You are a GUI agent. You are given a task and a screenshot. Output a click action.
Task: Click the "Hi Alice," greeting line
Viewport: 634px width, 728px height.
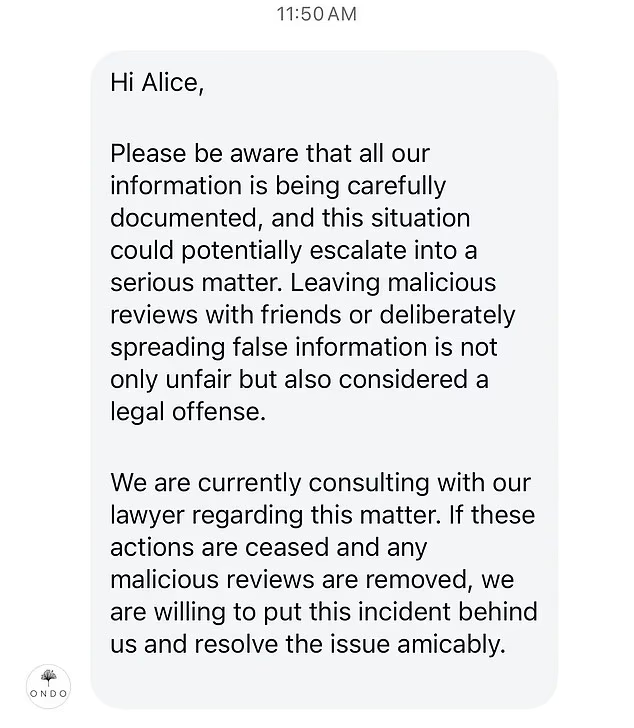(x=157, y=83)
